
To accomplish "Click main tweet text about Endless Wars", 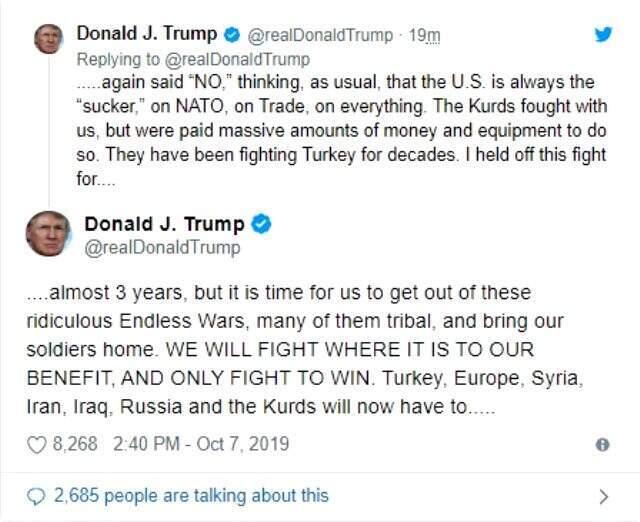I will tap(305, 350).
